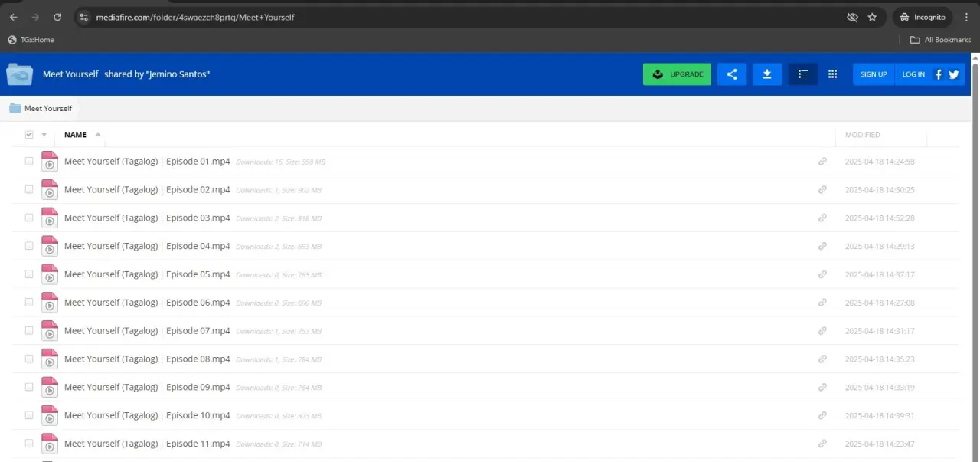Copy link icon for Episode 04.mp4
The image size is (980, 462).
click(822, 246)
